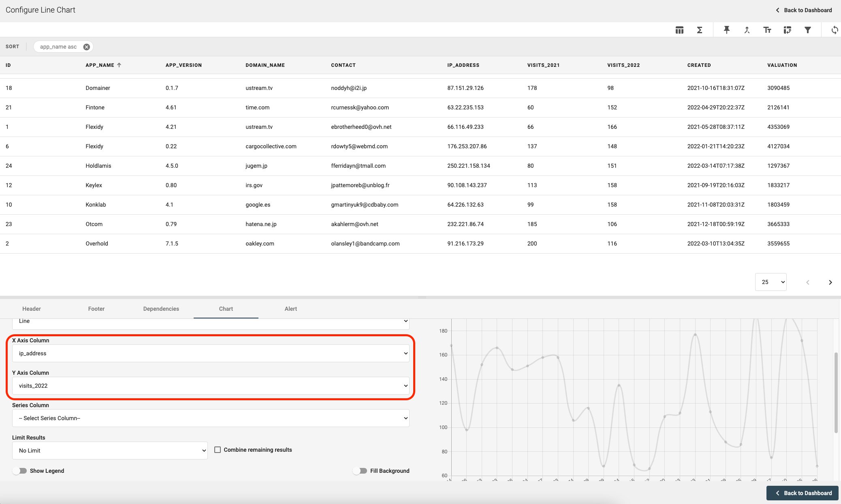Click the merge arrows icon
Screen dimensions: 841x504
[747, 30]
